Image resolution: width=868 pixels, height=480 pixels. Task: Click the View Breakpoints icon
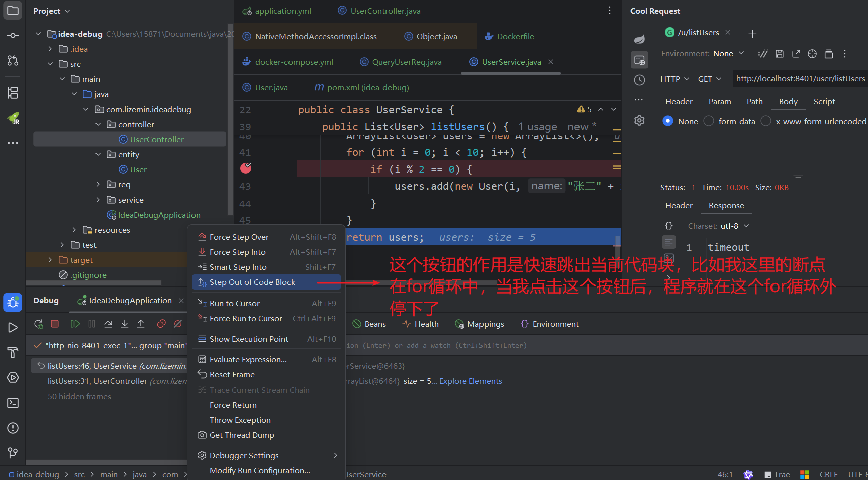161,324
